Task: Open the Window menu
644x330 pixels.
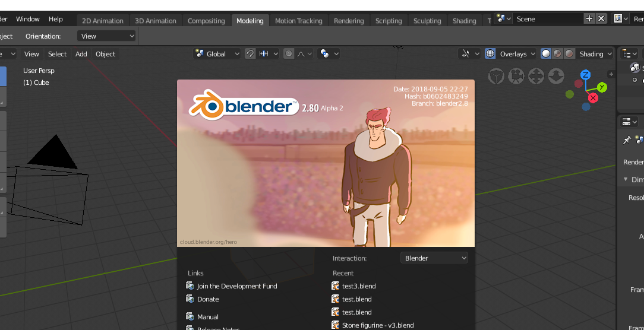Action: [x=28, y=19]
